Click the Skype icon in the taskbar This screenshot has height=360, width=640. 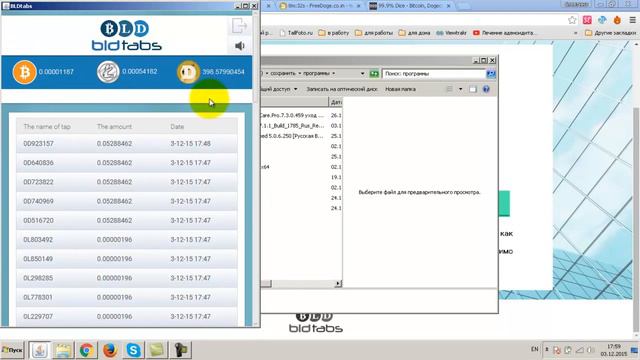133,350
